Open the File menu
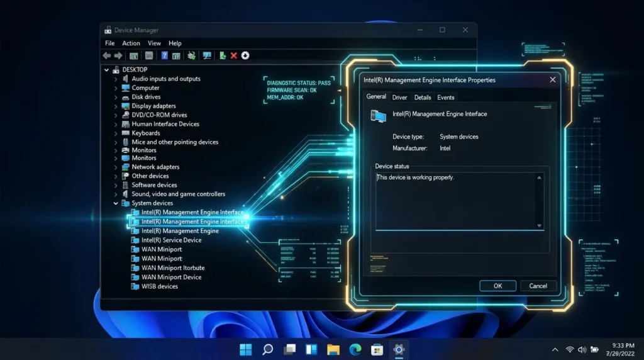The width and height of the screenshot is (644, 360). (x=109, y=43)
